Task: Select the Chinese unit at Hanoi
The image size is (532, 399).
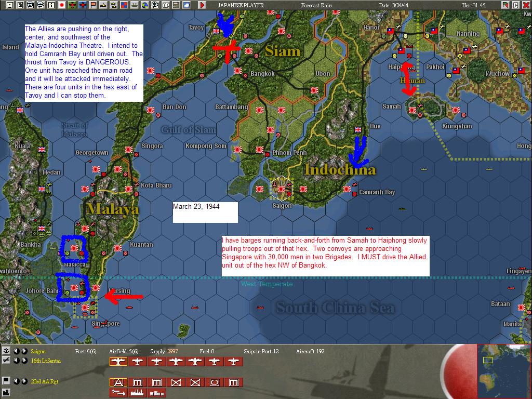Action: [391, 31]
